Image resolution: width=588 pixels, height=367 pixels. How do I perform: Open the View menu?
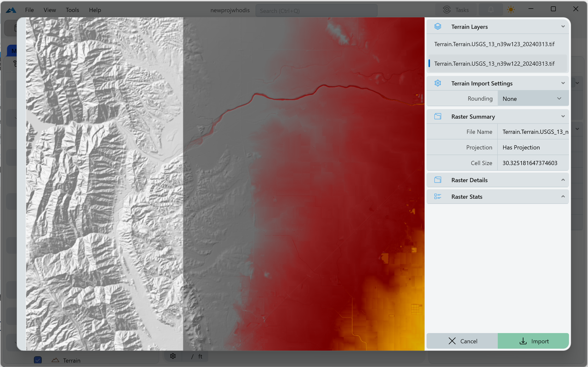coord(50,10)
